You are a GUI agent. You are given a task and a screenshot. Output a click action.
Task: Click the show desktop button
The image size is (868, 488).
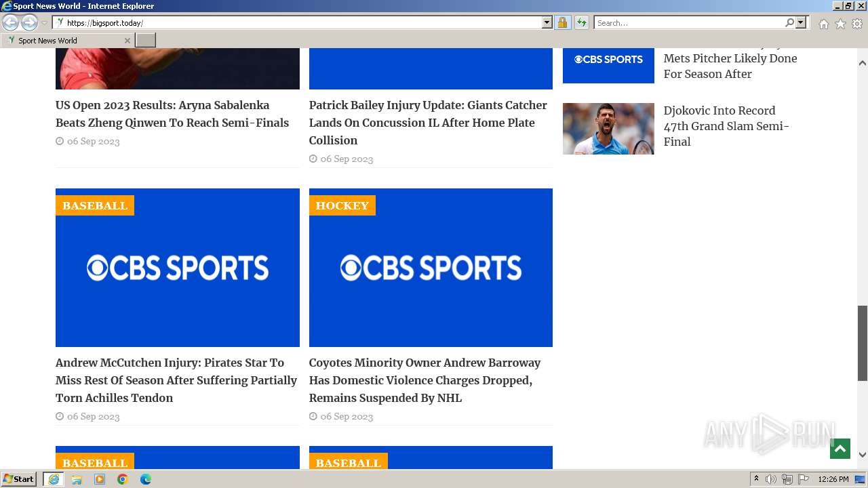[861, 479]
